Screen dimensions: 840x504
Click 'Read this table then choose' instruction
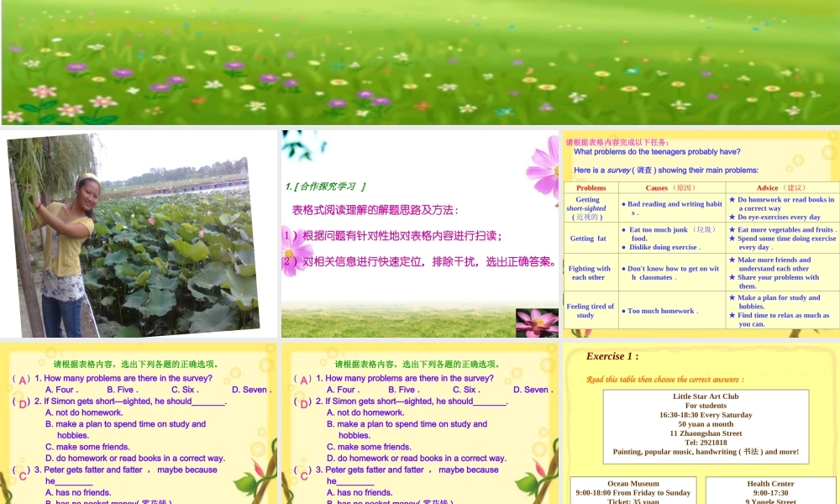tap(665, 379)
